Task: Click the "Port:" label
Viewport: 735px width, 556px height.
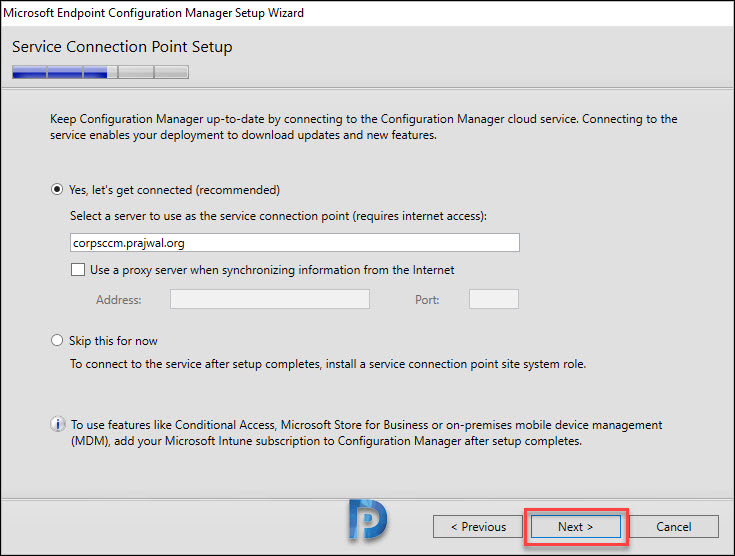Action: [427, 300]
